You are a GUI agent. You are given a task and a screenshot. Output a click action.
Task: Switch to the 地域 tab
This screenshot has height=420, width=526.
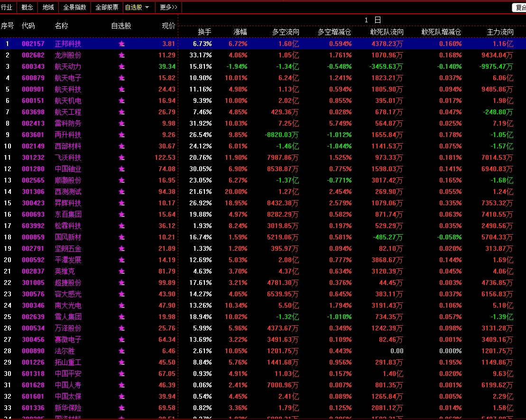coord(48,8)
